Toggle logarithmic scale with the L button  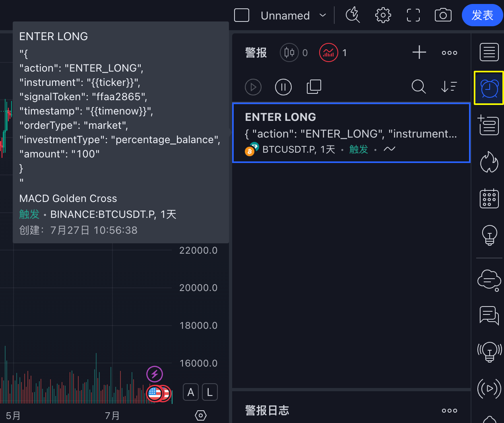click(x=209, y=392)
